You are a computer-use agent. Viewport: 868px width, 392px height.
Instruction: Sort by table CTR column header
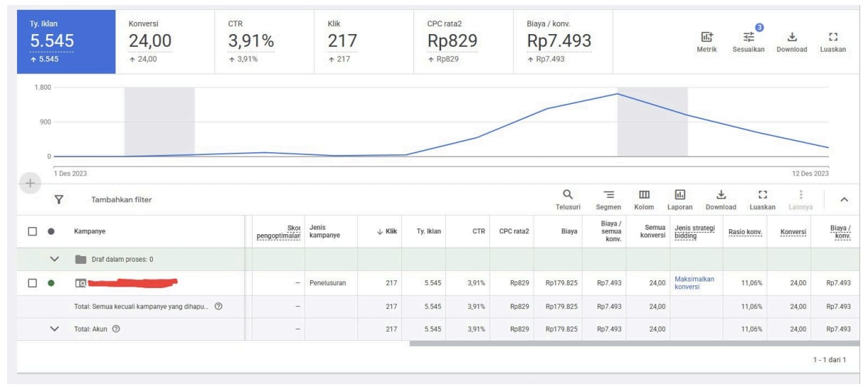click(x=479, y=232)
